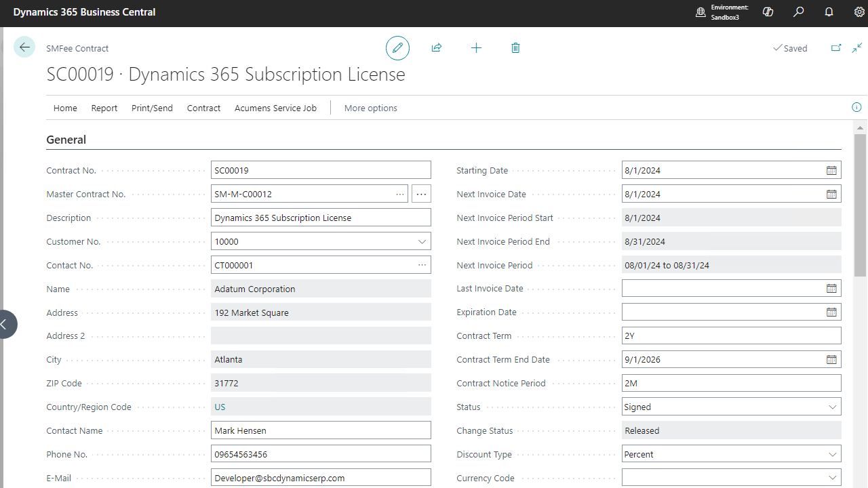Image resolution: width=868 pixels, height=488 pixels.
Task: Delete record using trash can icon
Action: [x=515, y=48]
